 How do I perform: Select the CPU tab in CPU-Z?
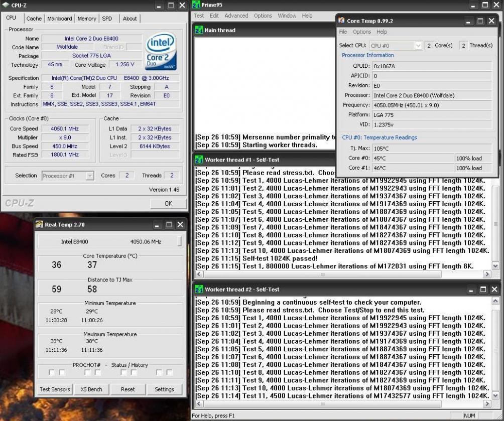pos(11,18)
